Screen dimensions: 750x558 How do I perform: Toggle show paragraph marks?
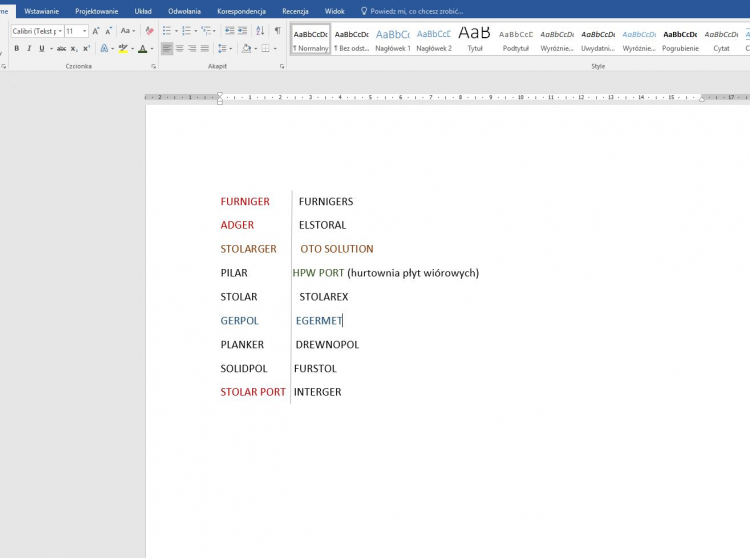tap(277, 31)
